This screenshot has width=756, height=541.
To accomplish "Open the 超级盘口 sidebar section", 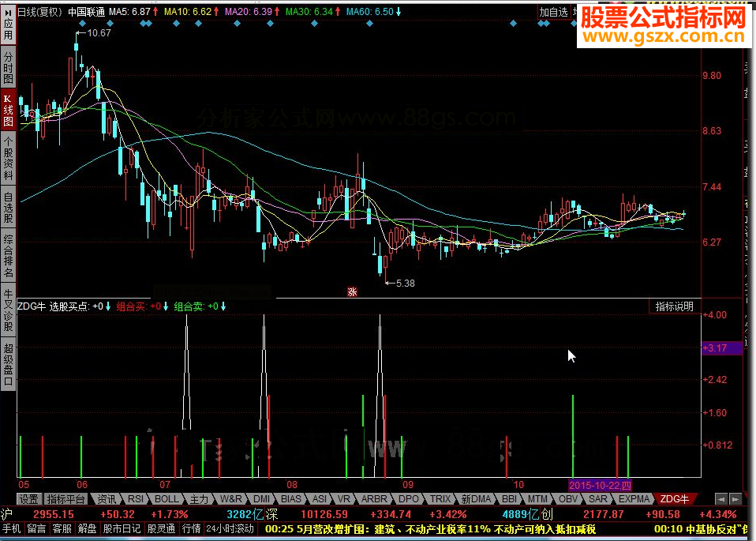I will [8, 364].
